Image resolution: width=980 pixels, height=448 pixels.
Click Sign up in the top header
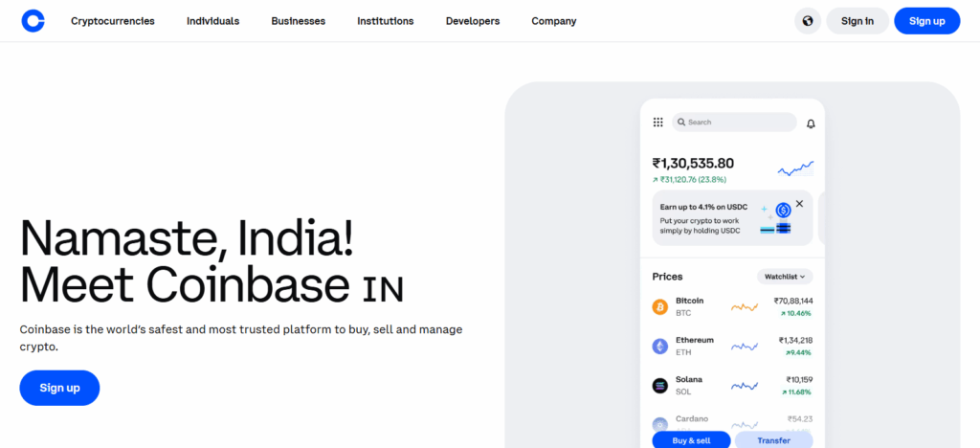click(926, 21)
